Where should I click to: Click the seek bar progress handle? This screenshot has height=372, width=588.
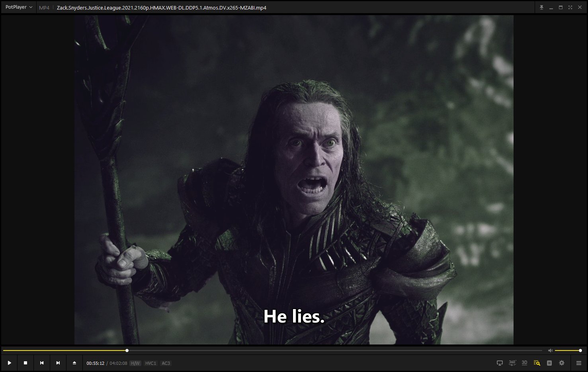(127, 350)
